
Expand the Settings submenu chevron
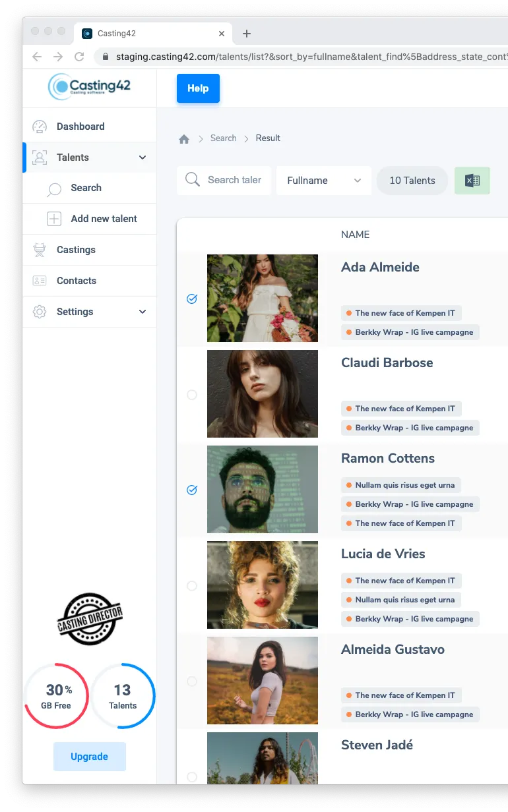143,312
